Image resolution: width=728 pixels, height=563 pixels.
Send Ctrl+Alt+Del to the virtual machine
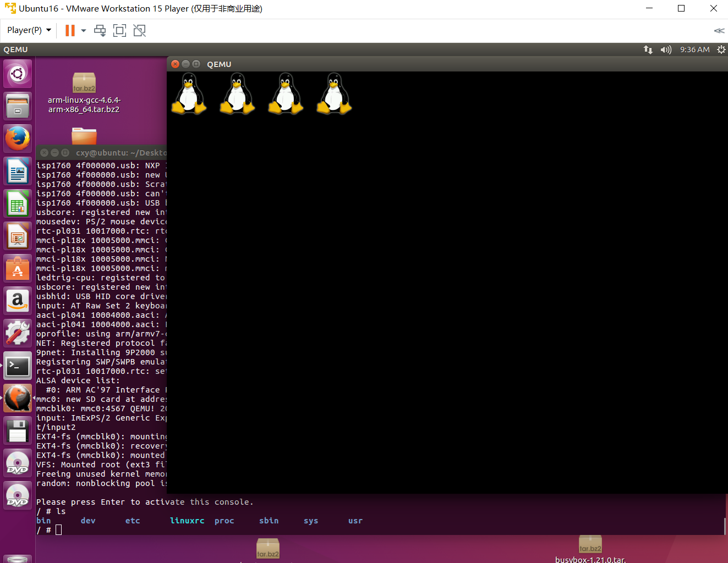100,30
